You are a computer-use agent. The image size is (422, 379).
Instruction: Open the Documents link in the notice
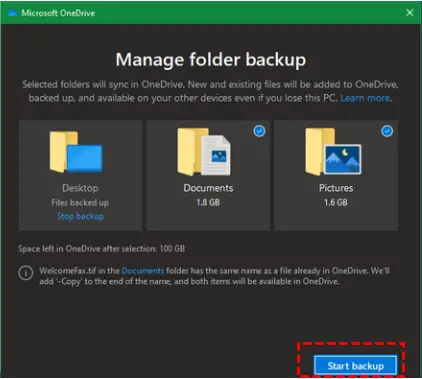[x=143, y=270]
